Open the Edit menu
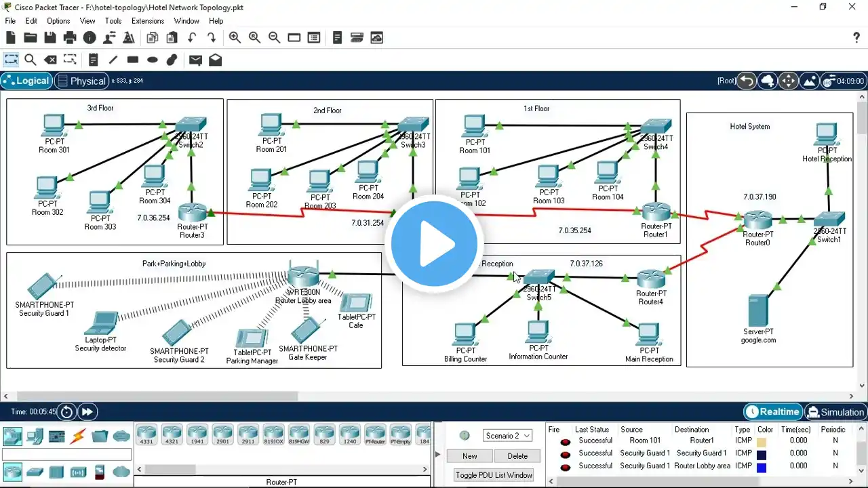The height and width of the screenshot is (488, 868). click(31, 21)
